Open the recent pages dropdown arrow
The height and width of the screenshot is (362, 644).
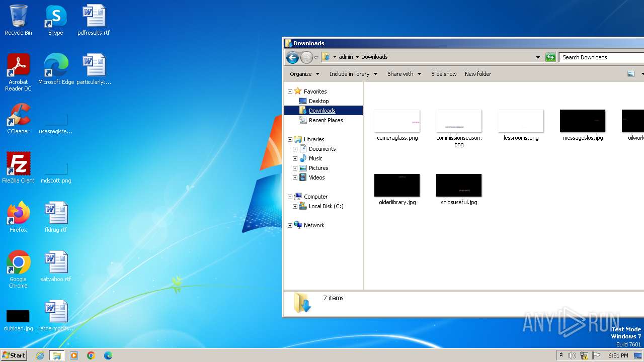(x=316, y=58)
